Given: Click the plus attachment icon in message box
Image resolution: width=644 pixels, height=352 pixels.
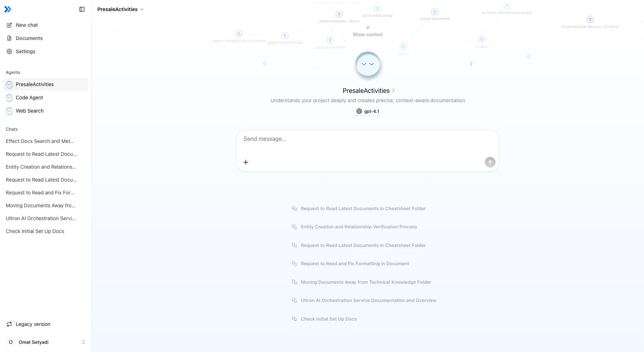Looking at the screenshot, I should coord(246,162).
